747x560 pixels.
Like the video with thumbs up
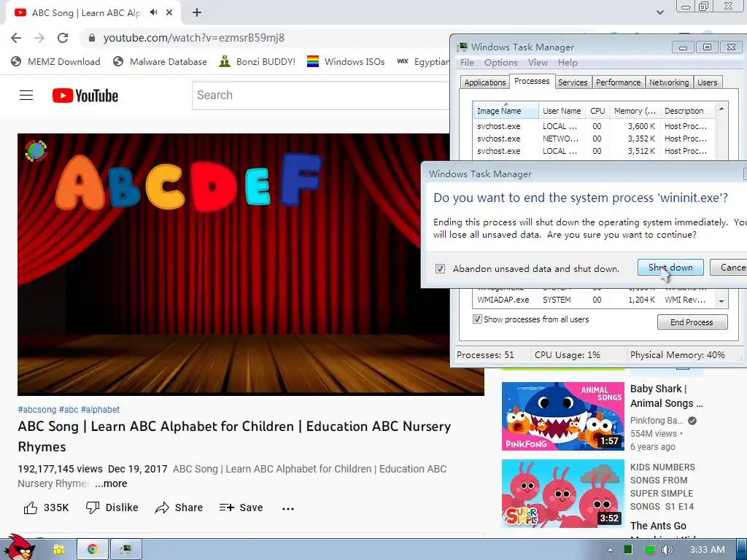coord(46,507)
